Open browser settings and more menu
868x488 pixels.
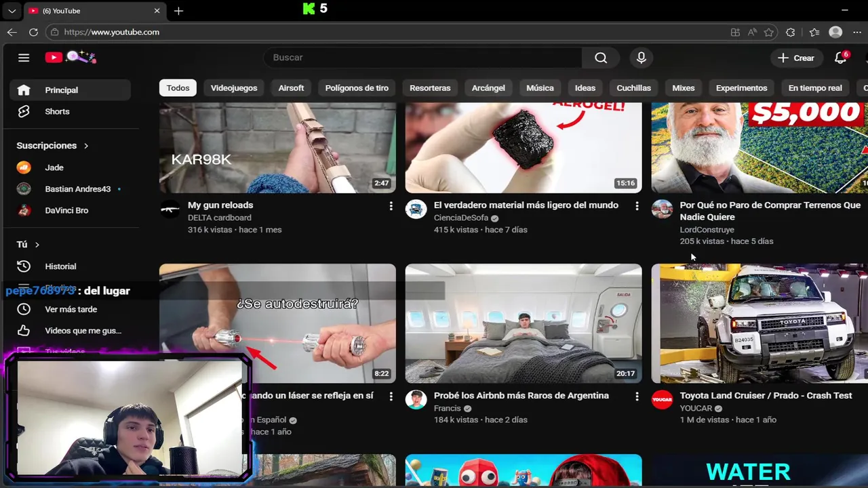(x=857, y=32)
